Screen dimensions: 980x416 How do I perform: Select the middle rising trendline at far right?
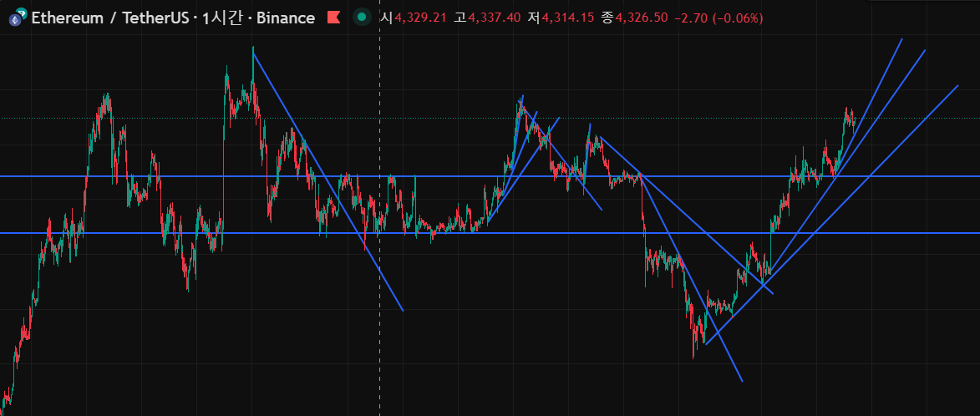894,94
